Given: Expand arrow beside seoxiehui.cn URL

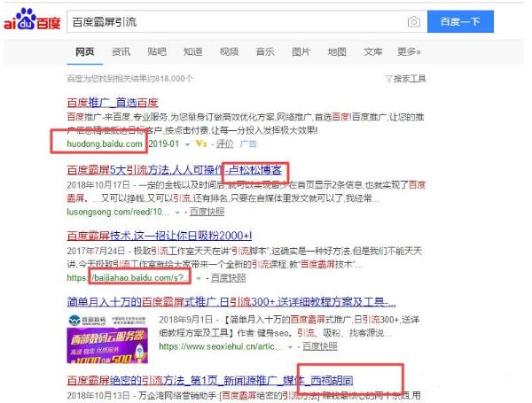Looking at the screenshot, I should point(290,347).
